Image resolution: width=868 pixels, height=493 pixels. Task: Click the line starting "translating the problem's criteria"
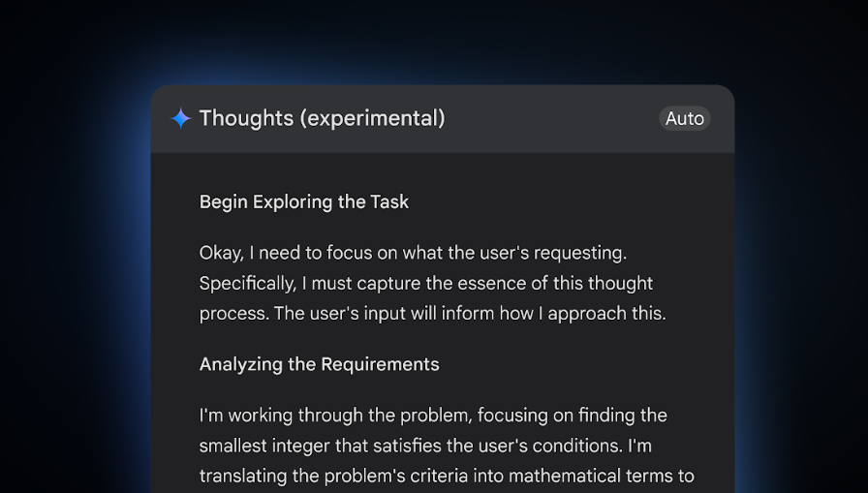[x=447, y=476]
